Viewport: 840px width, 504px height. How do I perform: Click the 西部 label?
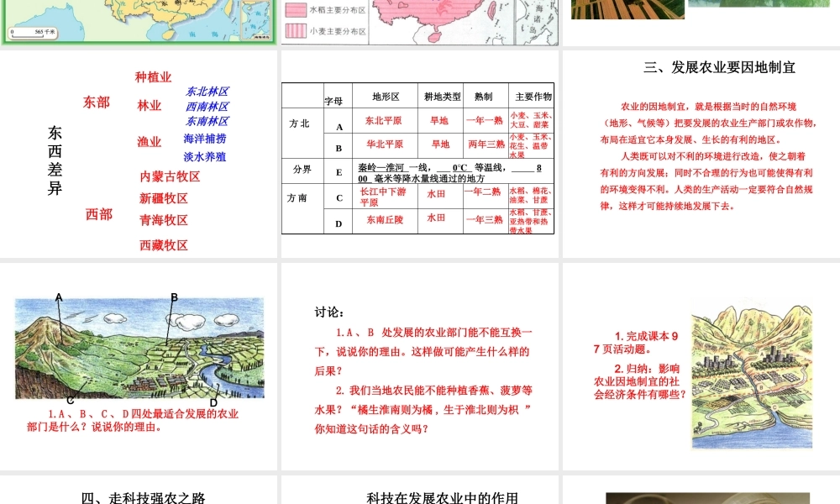(x=99, y=214)
